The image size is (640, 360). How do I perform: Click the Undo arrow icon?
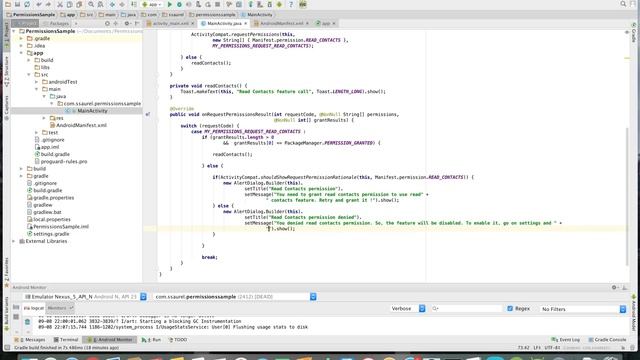[x=39, y=4]
